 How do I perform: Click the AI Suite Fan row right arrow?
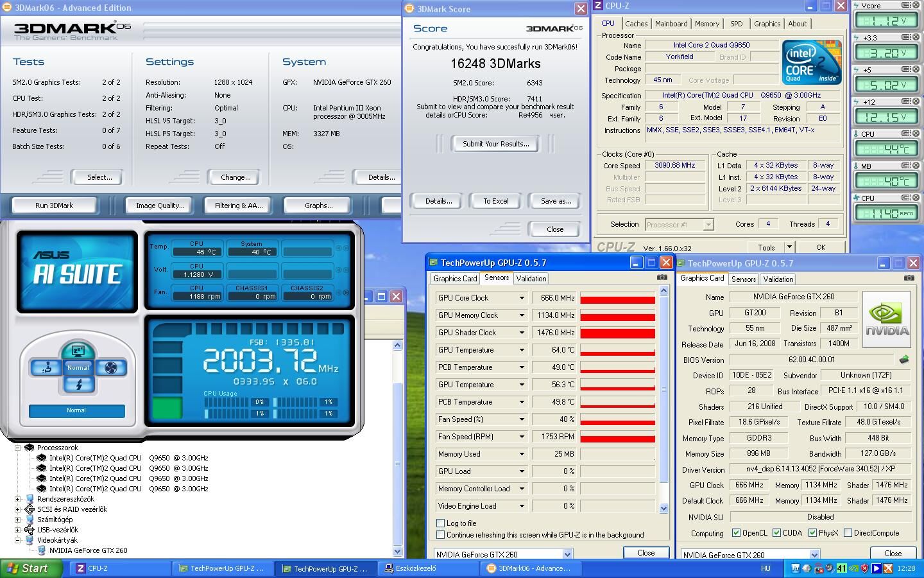tap(346, 292)
